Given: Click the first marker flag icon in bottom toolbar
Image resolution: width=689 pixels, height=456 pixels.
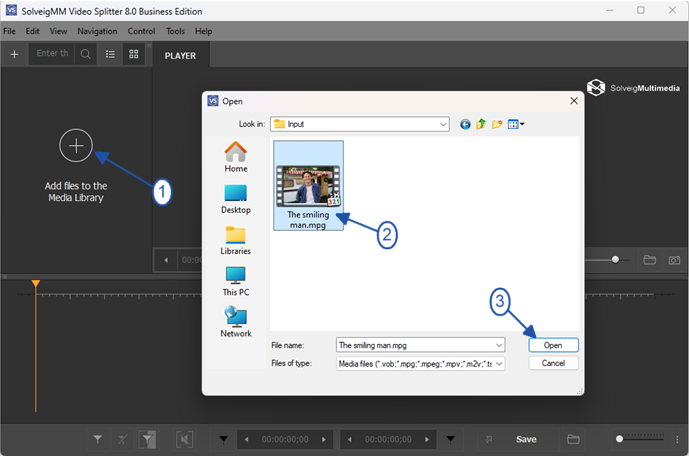Looking at the screenshot, I should point(98,439).
